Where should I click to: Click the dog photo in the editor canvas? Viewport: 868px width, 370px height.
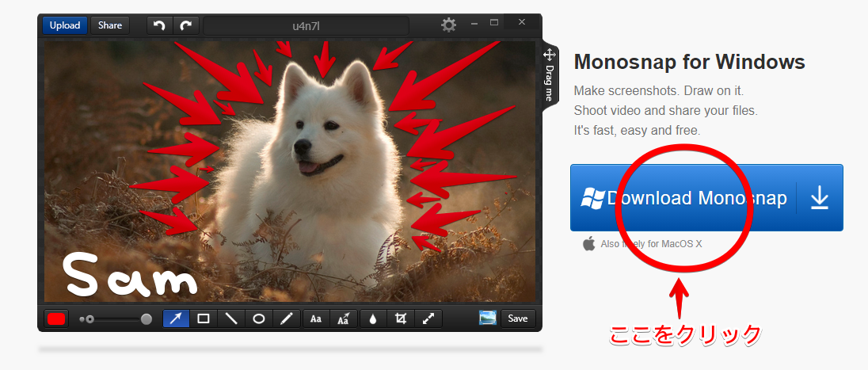290,172
